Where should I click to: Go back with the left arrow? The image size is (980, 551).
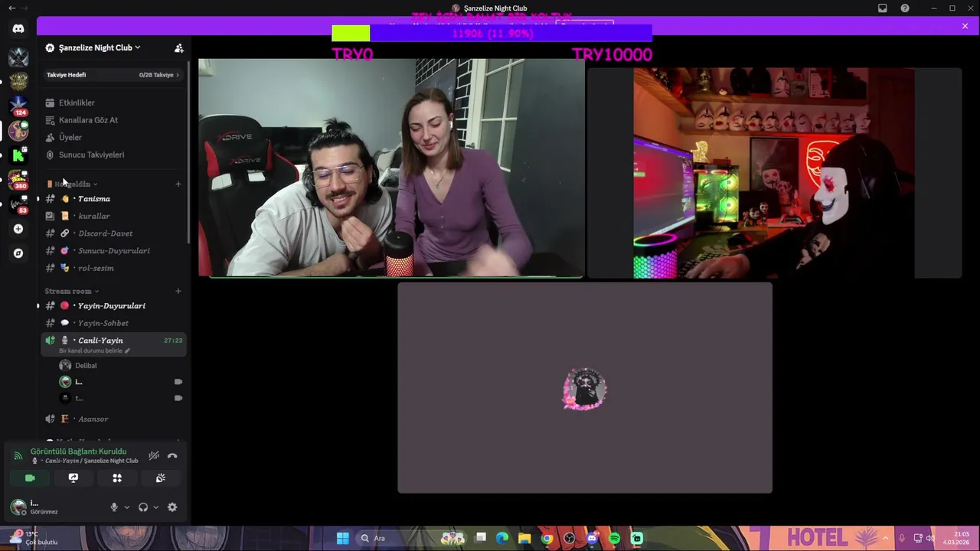click(x=11, y=8)
